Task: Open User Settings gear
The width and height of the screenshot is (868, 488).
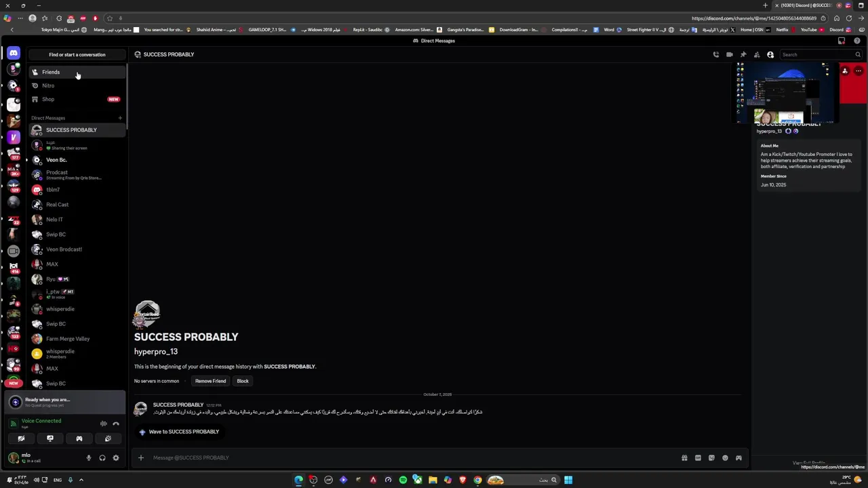Action: [x=116, y=458]
